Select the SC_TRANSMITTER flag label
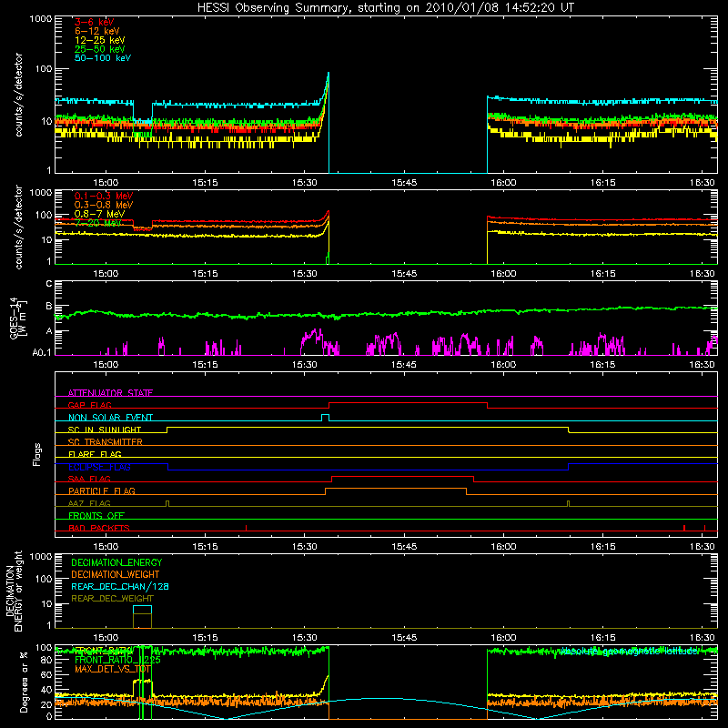728x728 pixels. coord(106,441)
